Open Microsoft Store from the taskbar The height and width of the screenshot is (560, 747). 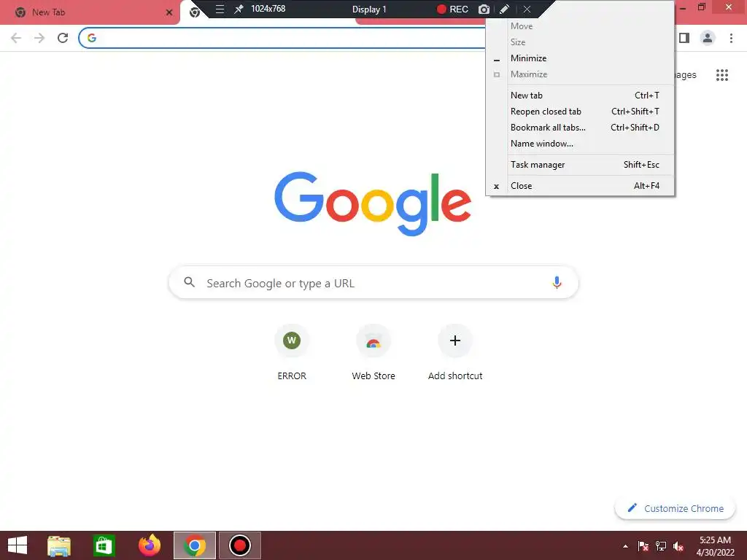pyautogui.click(x=104, y=545)
